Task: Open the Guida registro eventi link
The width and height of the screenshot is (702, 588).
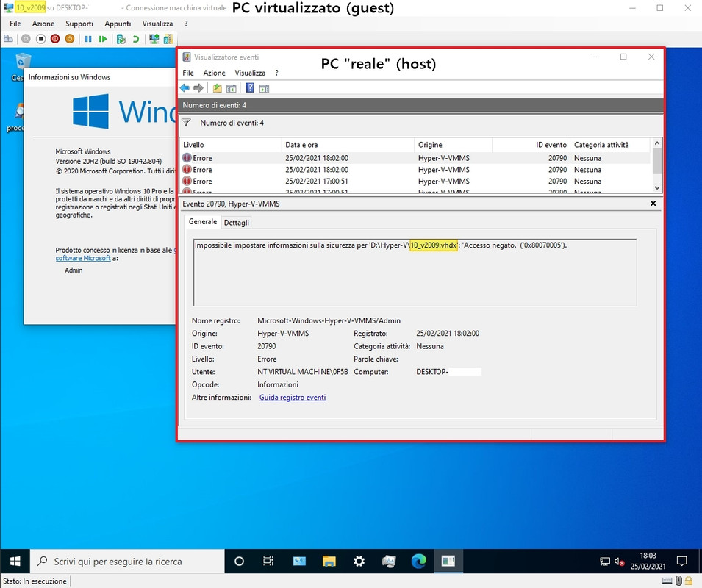Action: pos(293,398)
